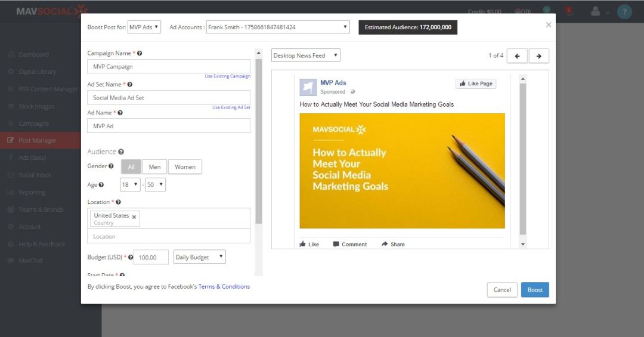Open the Boost Post for MVP Ads dropdown
This screenshot has height=337, width=644.
144,27
